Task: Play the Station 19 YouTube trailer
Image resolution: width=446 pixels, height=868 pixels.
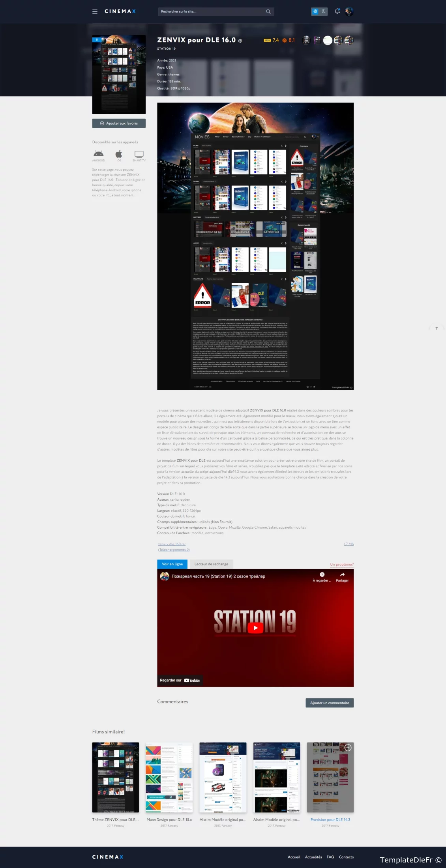Action: click(x=255, y=628)
